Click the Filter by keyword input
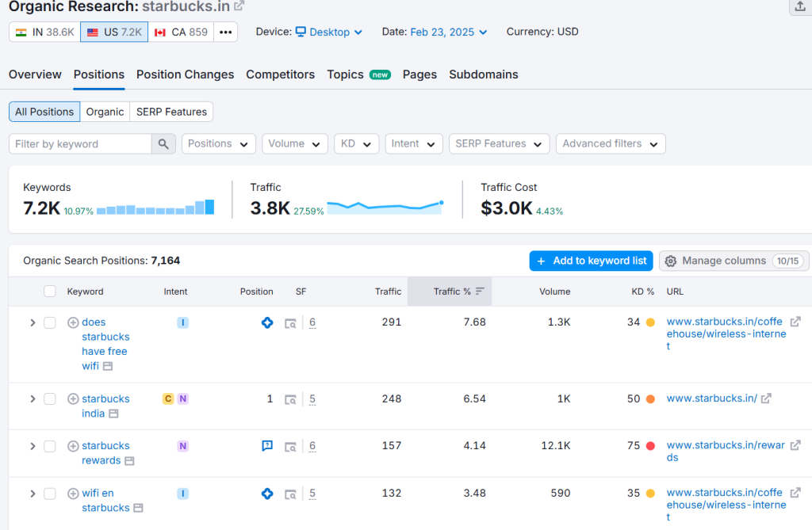Screen dimensions: 812x530 (x=80, y=144)
